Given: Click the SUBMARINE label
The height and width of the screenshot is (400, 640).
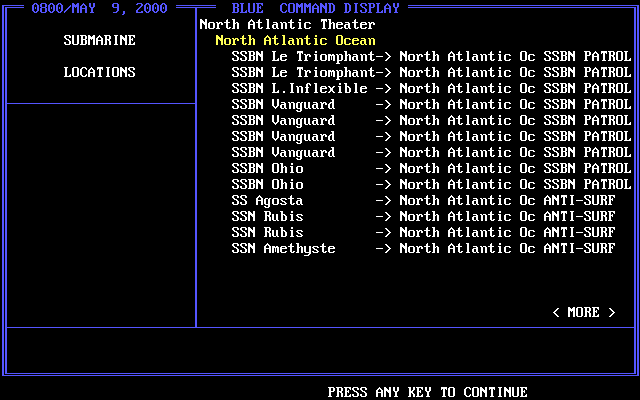Looking at the screenshot, I should [99, 40].
